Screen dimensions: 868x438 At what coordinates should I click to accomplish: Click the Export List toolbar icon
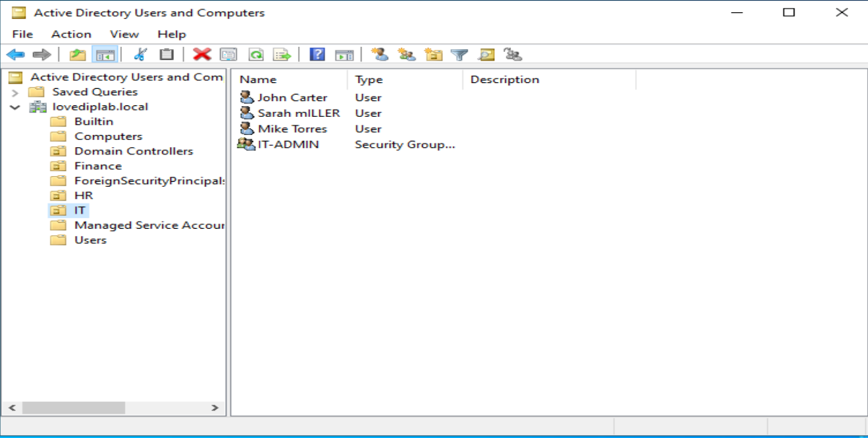[x=282, y=55]
